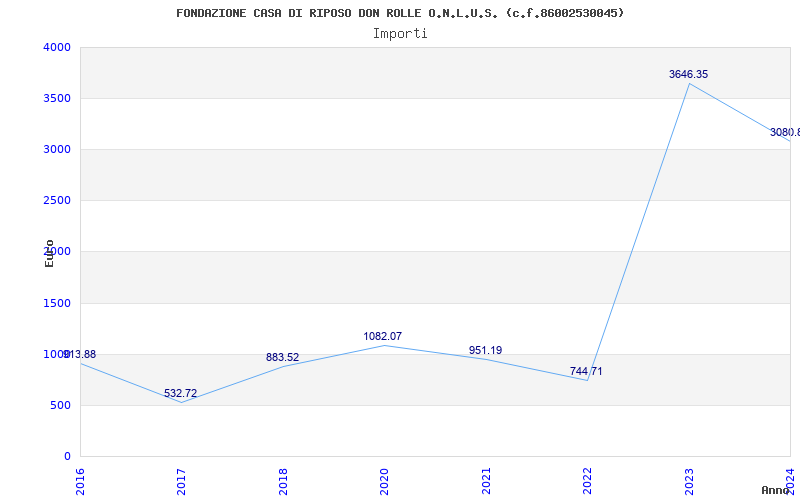
Task: Select the 3646.35 data label
Action: (x=688, y=74)
